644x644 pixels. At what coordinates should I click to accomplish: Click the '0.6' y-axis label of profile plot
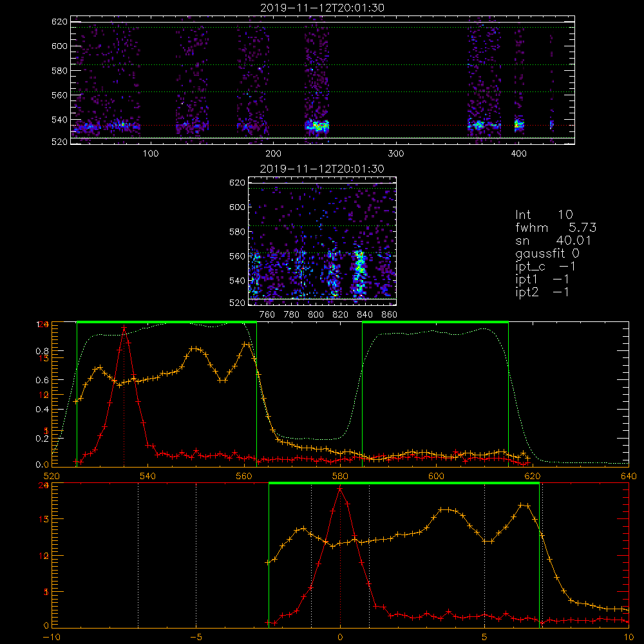point(42,381)
